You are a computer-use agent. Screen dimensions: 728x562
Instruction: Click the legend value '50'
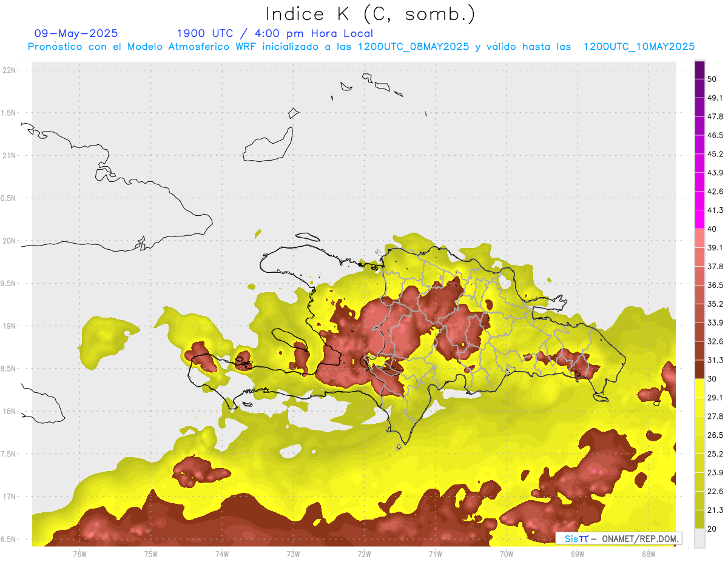coord(712,79)
